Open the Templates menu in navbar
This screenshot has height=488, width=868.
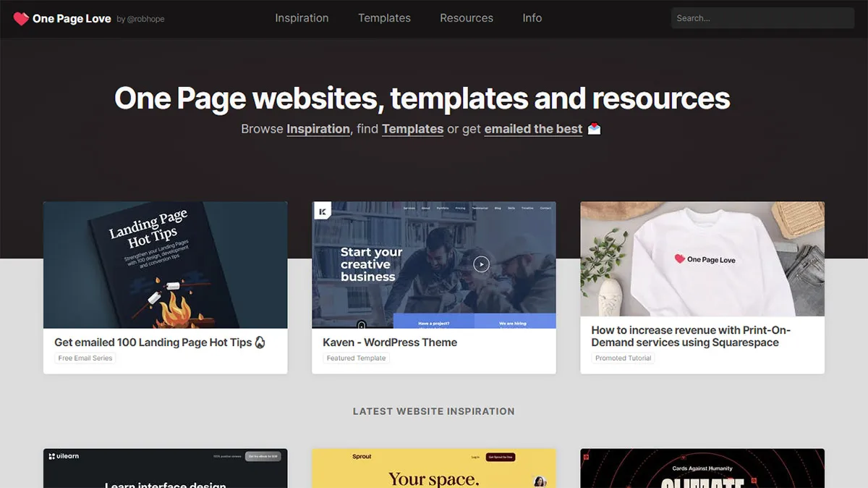coord(384,18)
